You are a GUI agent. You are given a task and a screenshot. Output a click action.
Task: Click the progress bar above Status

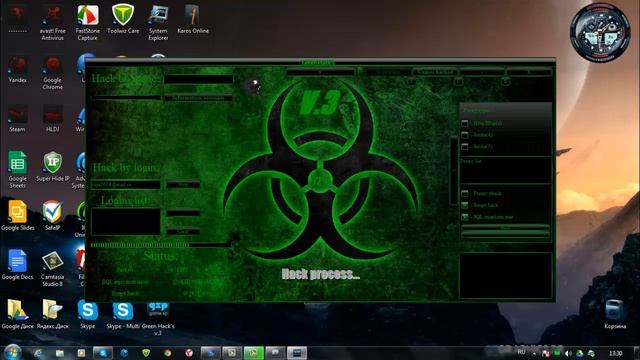point(161,245)
